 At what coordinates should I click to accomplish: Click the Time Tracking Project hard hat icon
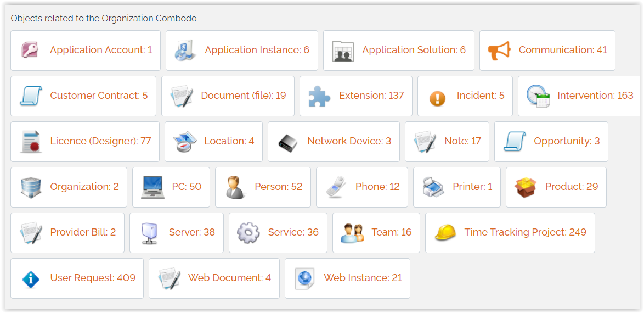tap(445, 233)
